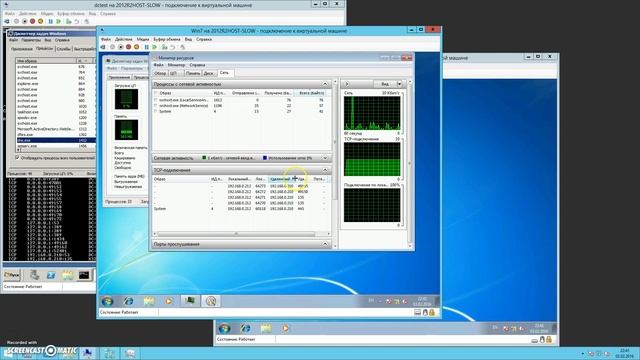Select the System row in TCP-подключения list

241,209
